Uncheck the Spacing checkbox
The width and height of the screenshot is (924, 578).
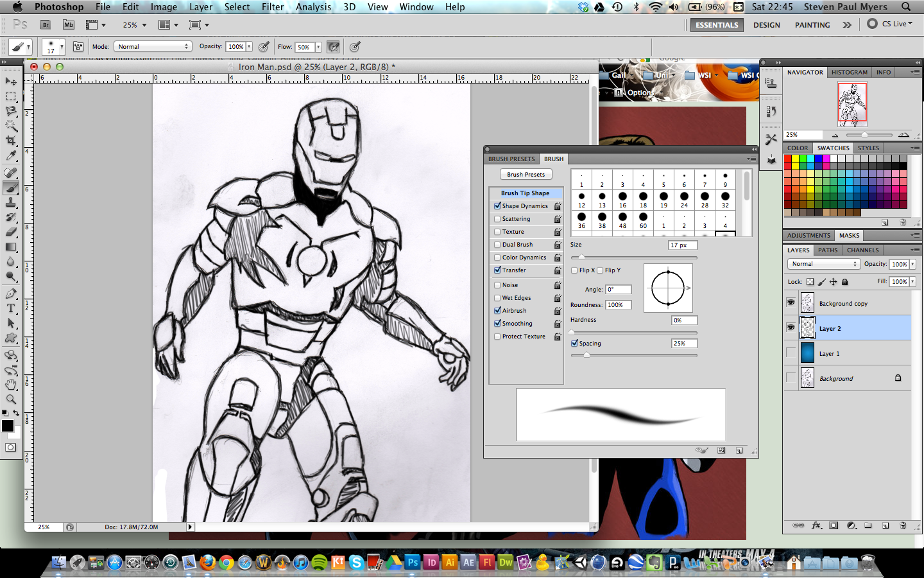pos(574,344)
